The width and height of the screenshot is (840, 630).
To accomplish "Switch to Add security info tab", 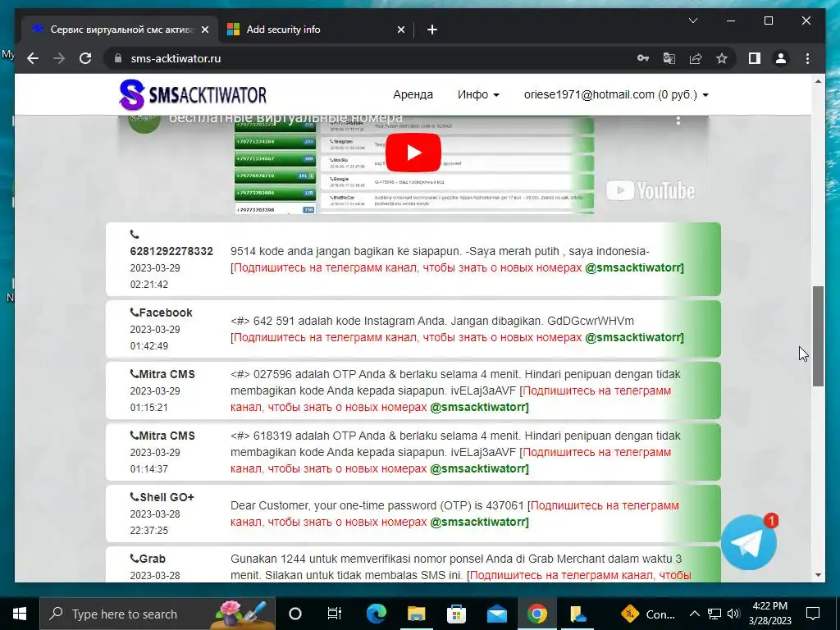I will 316,30.
